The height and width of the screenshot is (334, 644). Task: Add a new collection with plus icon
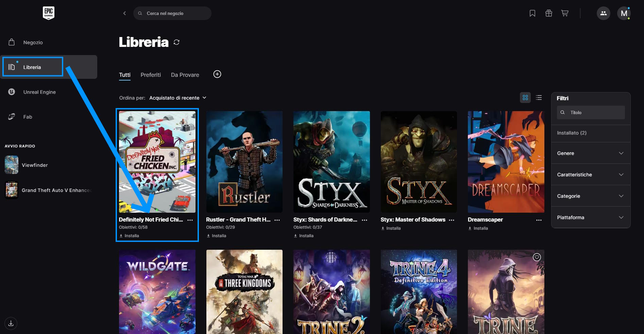point(217,74)
